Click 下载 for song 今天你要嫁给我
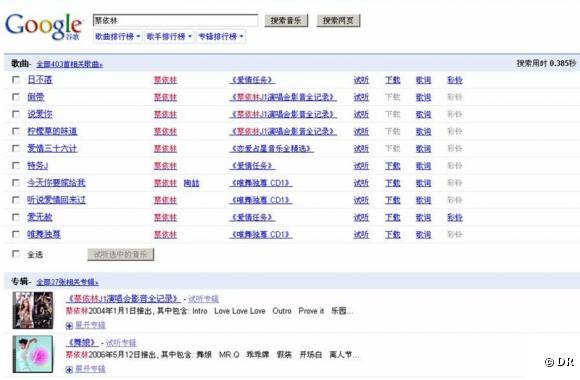The image size is (580, 380). (x=392, y=183)
